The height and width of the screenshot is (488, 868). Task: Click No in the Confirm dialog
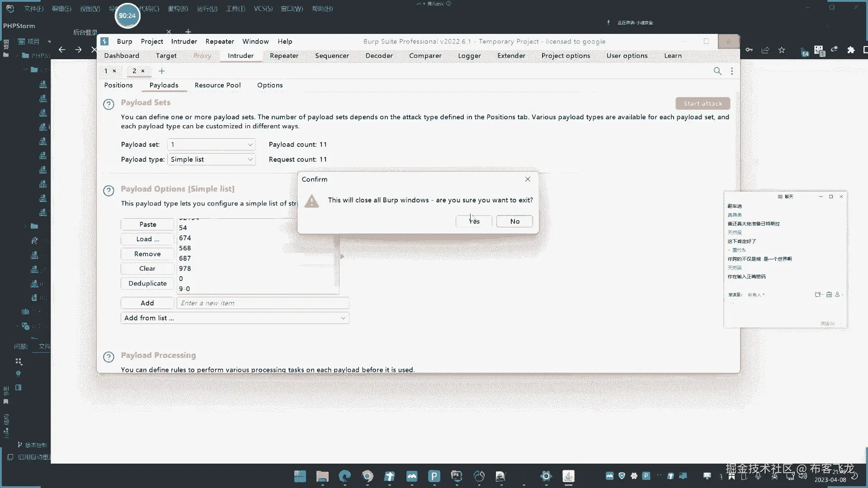pyautogui.click(x=514, y=221)
